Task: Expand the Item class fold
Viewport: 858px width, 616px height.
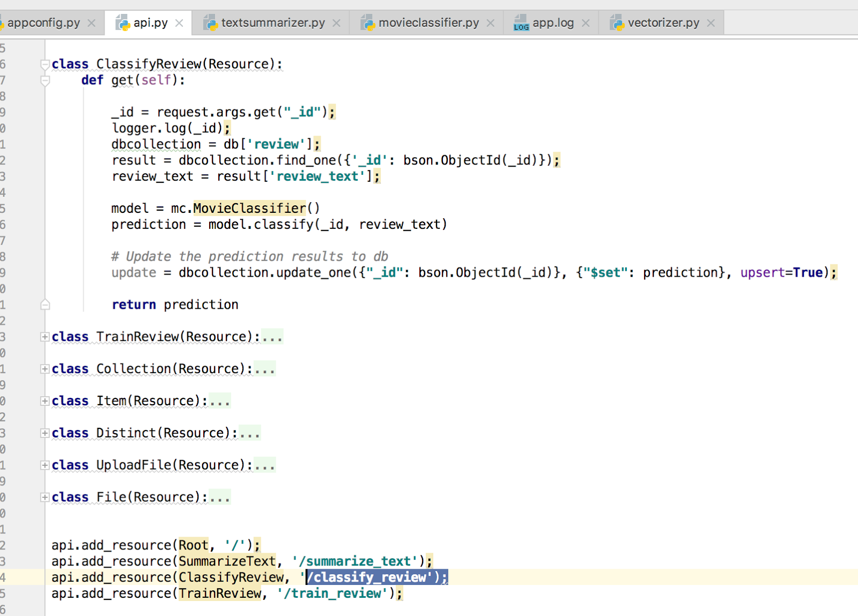Action: 45,401
